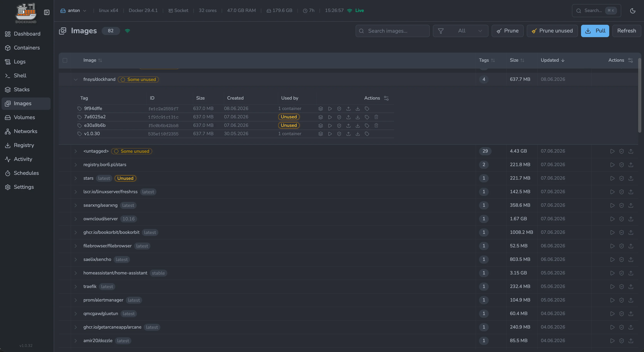The image size is (644, 352).
Task: Open Schedules from sidebar
Action: 26,173
